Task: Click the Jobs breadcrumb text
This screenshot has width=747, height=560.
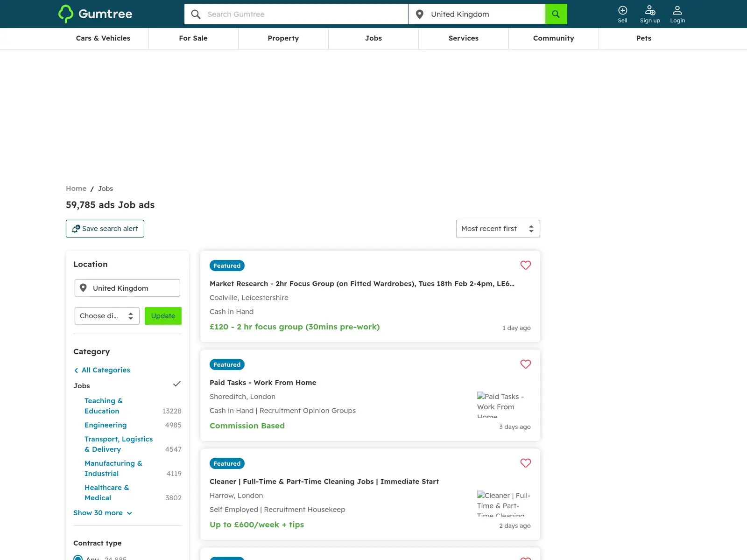Action: (106, 189)
